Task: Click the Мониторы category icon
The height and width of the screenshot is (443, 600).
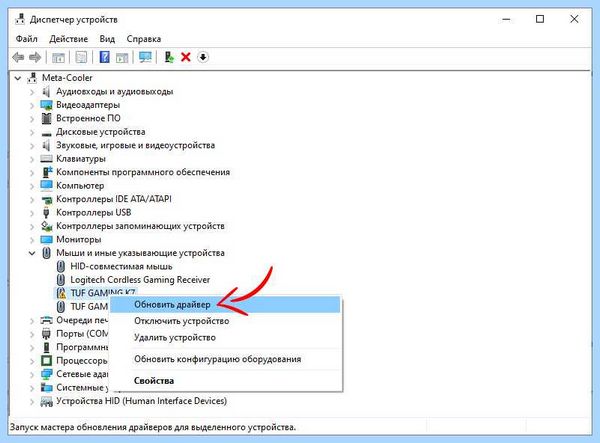Action: [46, 239]
